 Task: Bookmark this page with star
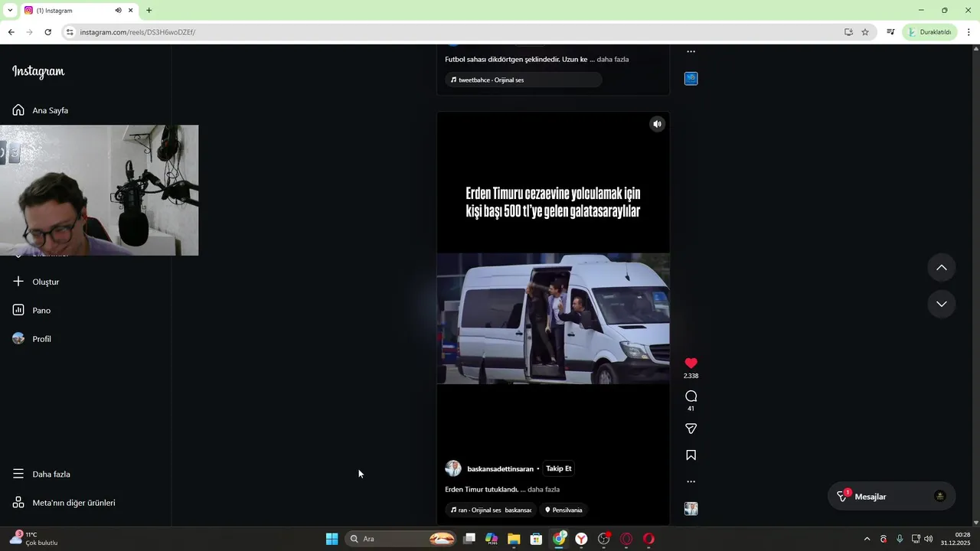pos(865,32)
